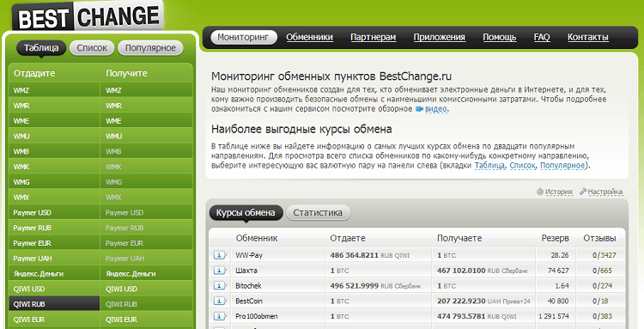644x329 pixels.
Task: Open info icon for BestCoin exchanger
Action: point(220,301)
